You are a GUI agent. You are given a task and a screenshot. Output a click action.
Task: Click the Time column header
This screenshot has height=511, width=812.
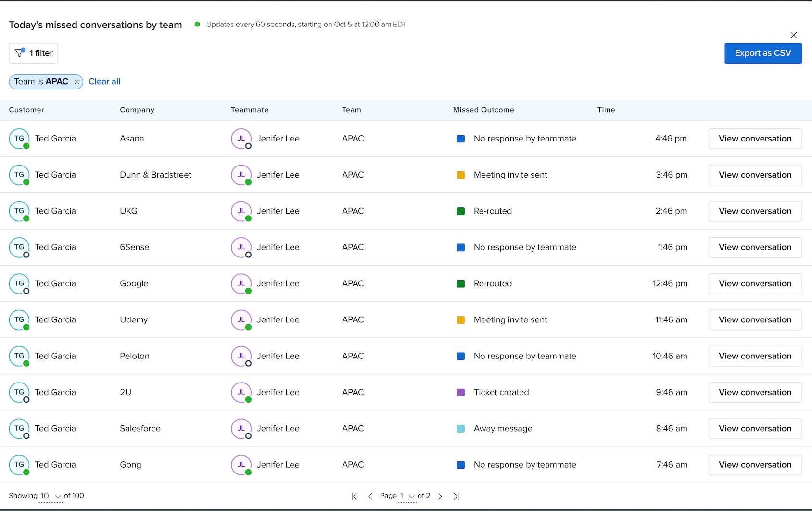point(606,110)
